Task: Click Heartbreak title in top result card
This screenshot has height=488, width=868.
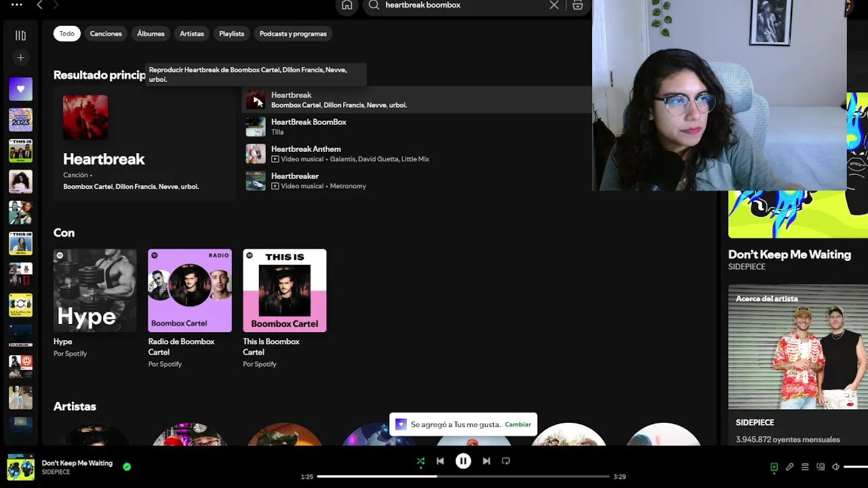Action: 104,159
